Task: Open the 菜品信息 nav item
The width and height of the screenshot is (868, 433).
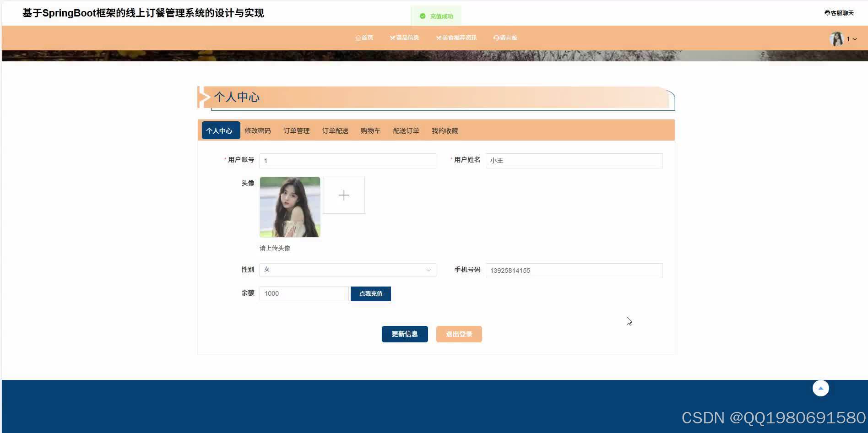Action: (x=405, y=38)
